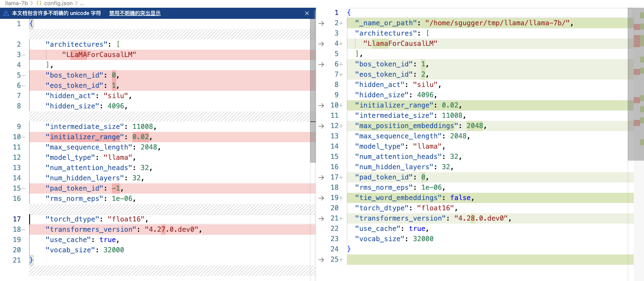The image size is (644, 281).
Task: Click the diff arrow beside pad_token_id line 17
Action: [x=322, y=177]
